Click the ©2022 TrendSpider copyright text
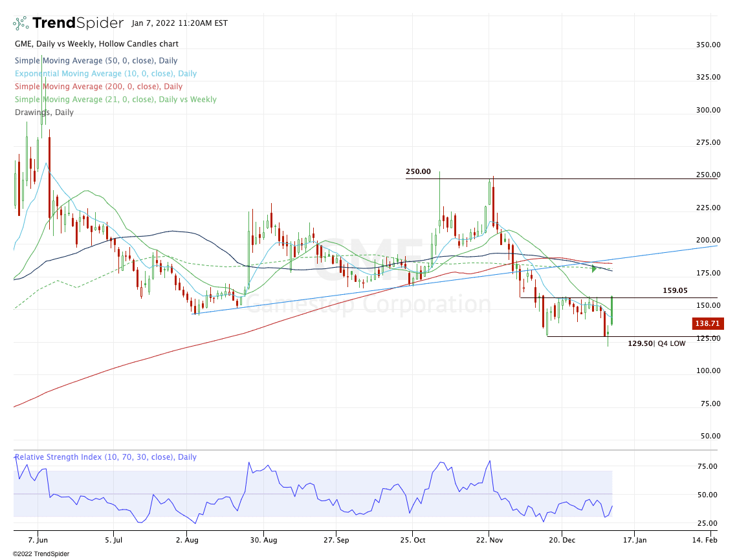The image size is (737, 560). (x=41, y=554)
